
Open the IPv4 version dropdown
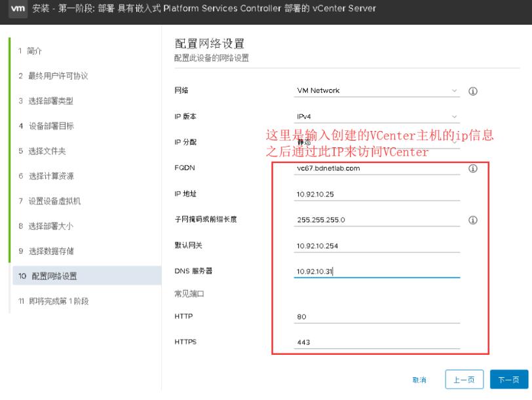click(x=377, y=117)
